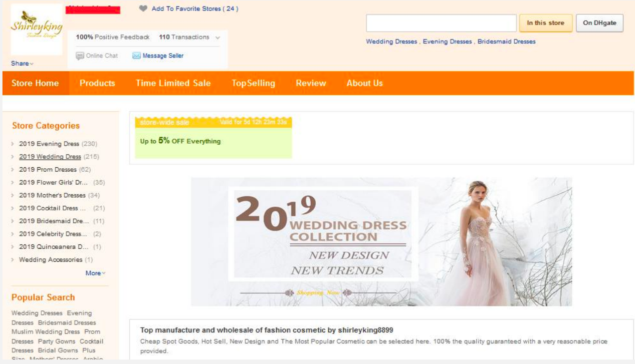
Task: Focus the store search input field
Action: click(x=441, y=23)
